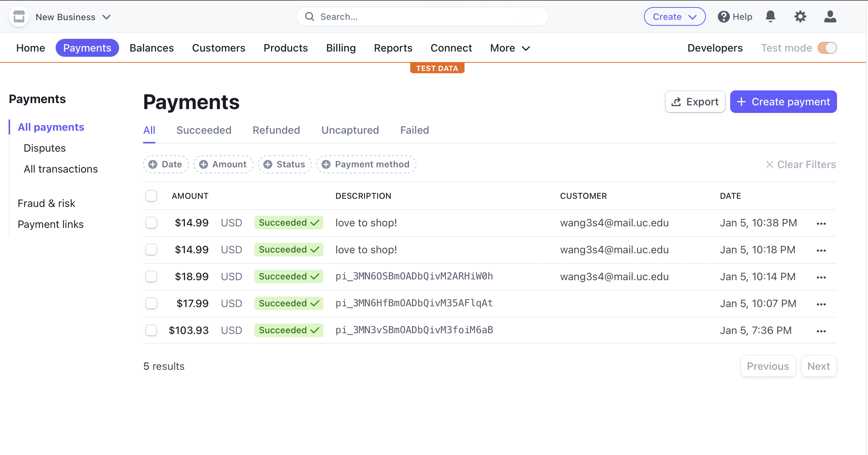Open the notifications bell
This screenshot has height=455, width=868.
pos(771,16)
